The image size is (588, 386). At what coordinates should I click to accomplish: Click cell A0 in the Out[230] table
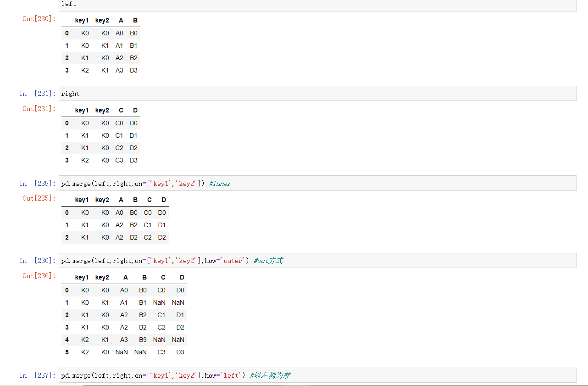click(x=119, y=33)
